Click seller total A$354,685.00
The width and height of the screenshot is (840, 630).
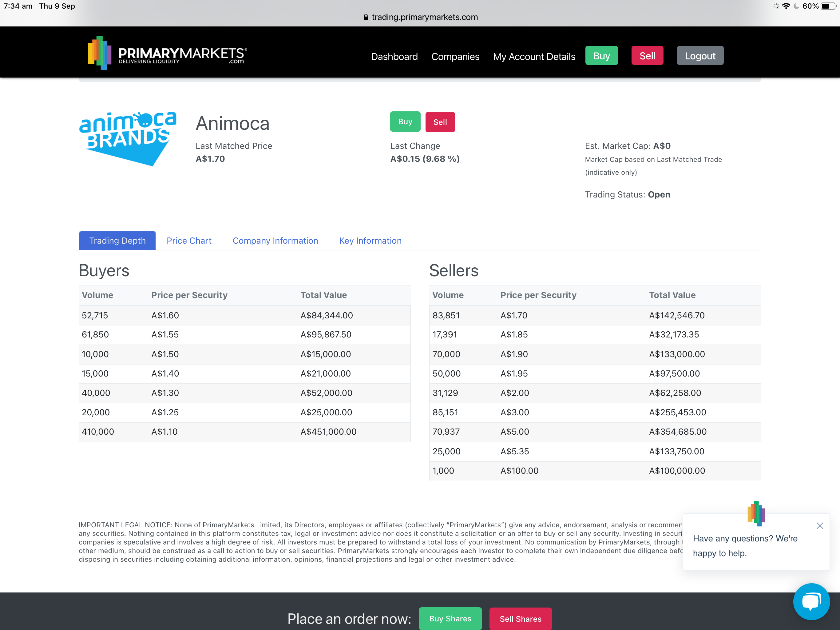point(678,431)
